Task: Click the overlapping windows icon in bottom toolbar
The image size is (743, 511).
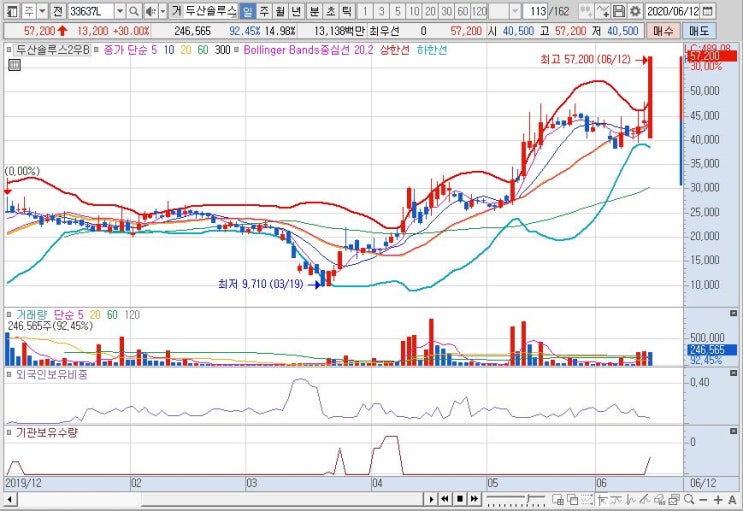Action: (572, 500)
